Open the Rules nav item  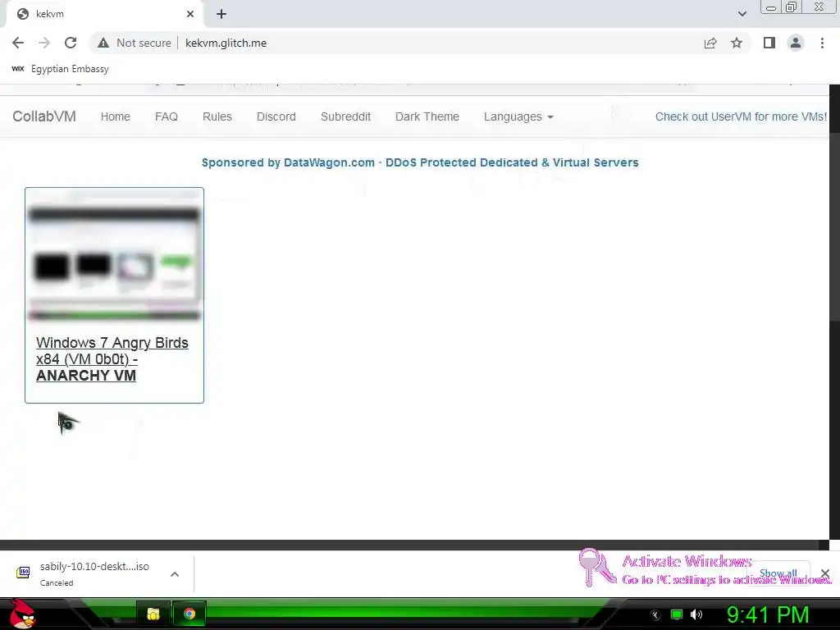click(217, 116)
